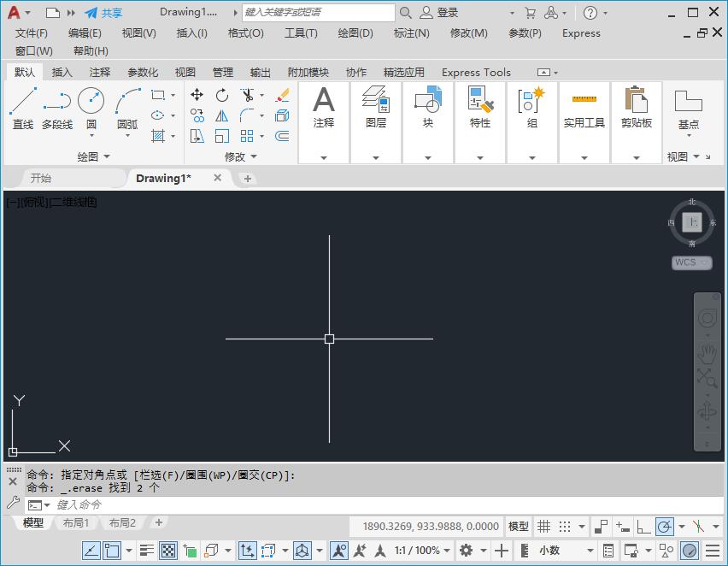Viewport: 728px width, 566px height.
Task: Toggle snap mode in the status bar
Action: [564, 526]
